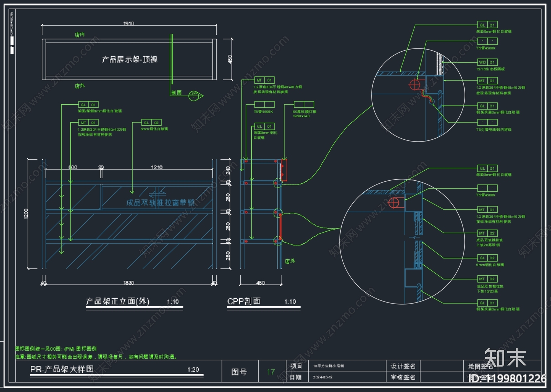Click the sheet number 17
The image size is (551, 392).
(x=271, y=372)
